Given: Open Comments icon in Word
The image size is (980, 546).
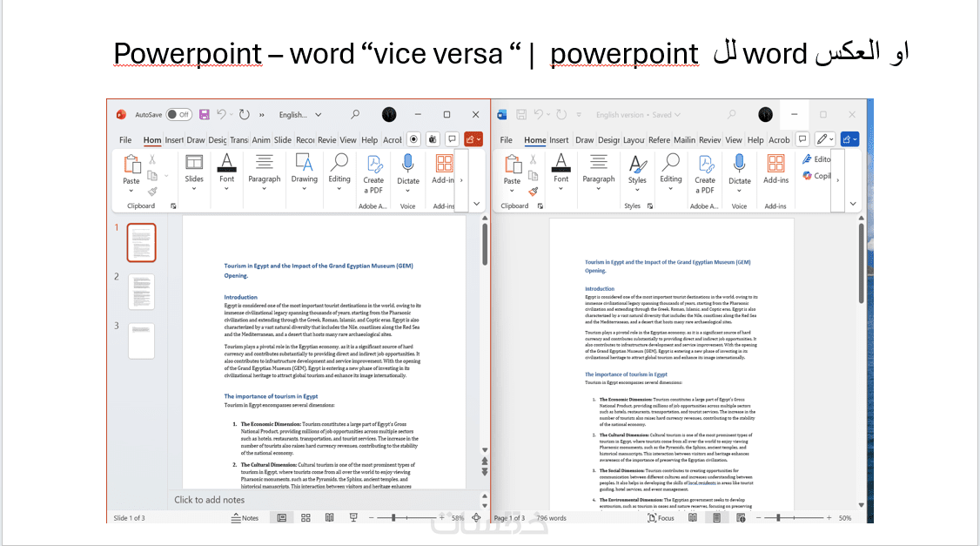Looking at the screenshot, I should (802, 139).
